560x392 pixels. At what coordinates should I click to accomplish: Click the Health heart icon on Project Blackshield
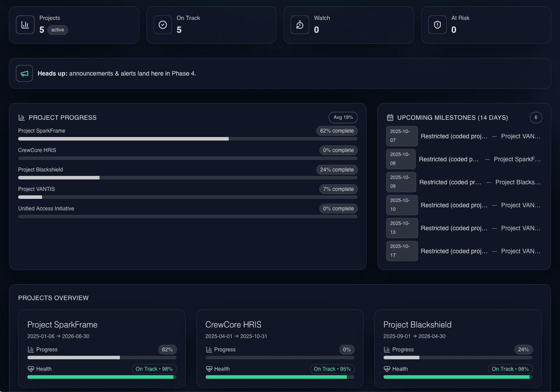click(x=387, y=369)
